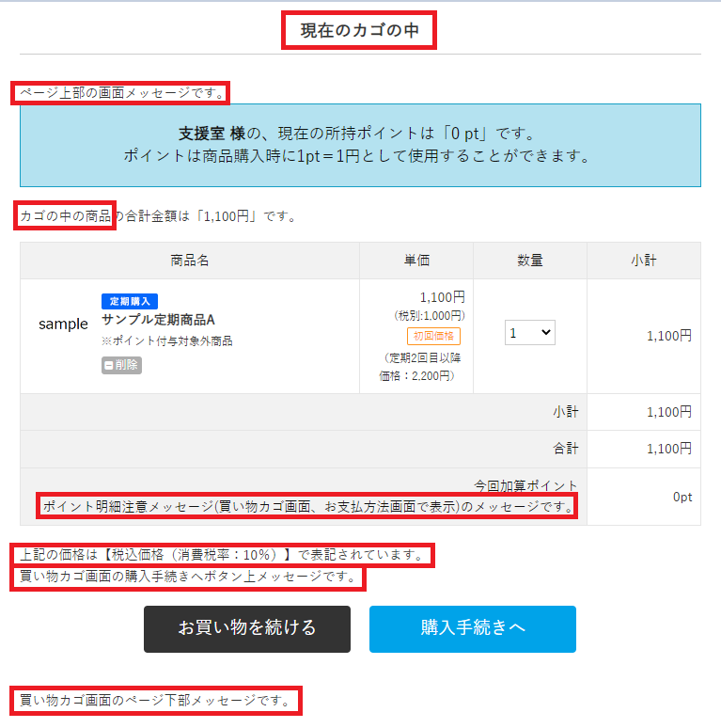Click the 今回加算ポイント label
This screenshot has height=728, width=721.
point(525,485)
